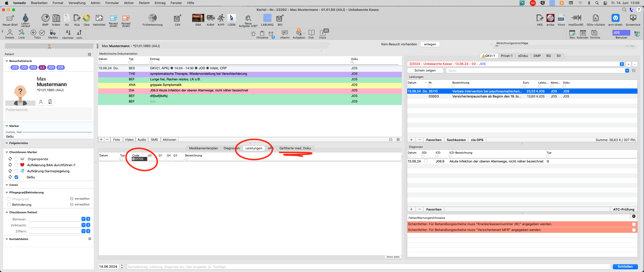Viewport: 644px width, 272px height.
Task: Uncheck the GeSu marker checkbox
Action: coord(16,177)
